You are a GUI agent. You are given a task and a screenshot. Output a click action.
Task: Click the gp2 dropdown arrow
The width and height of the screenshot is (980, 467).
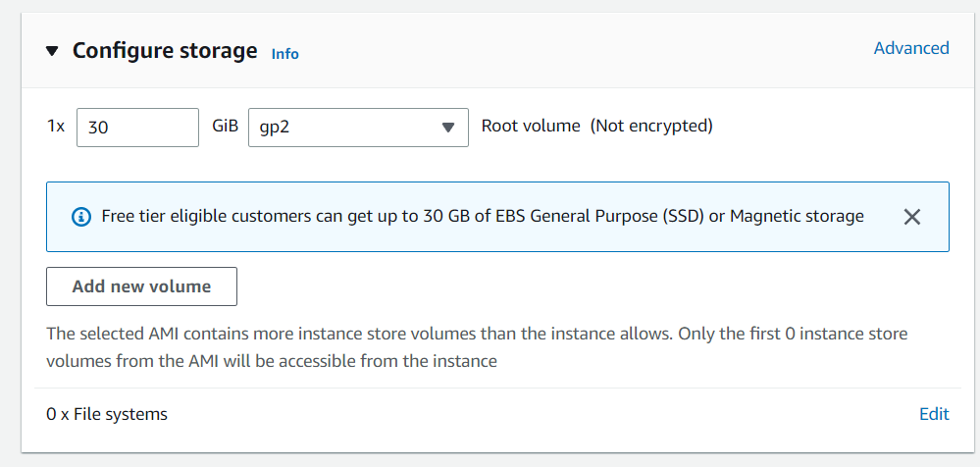coord(448,128)
